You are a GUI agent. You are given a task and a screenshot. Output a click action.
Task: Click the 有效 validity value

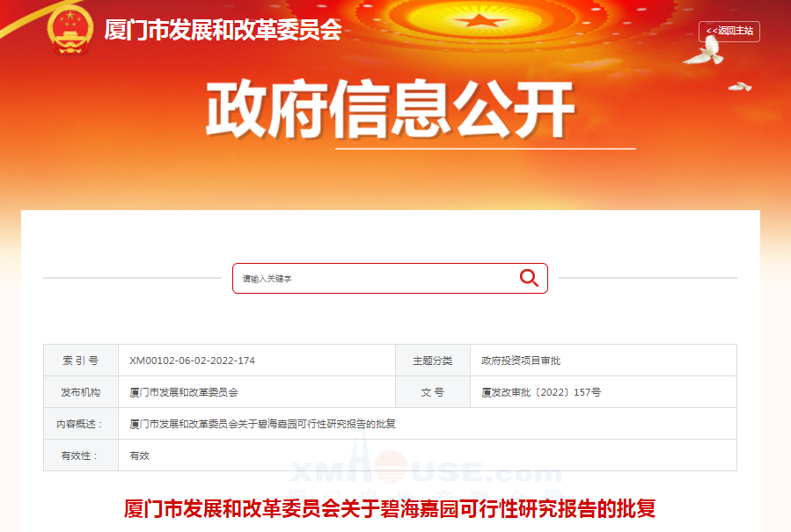click(x=139, y=455)
